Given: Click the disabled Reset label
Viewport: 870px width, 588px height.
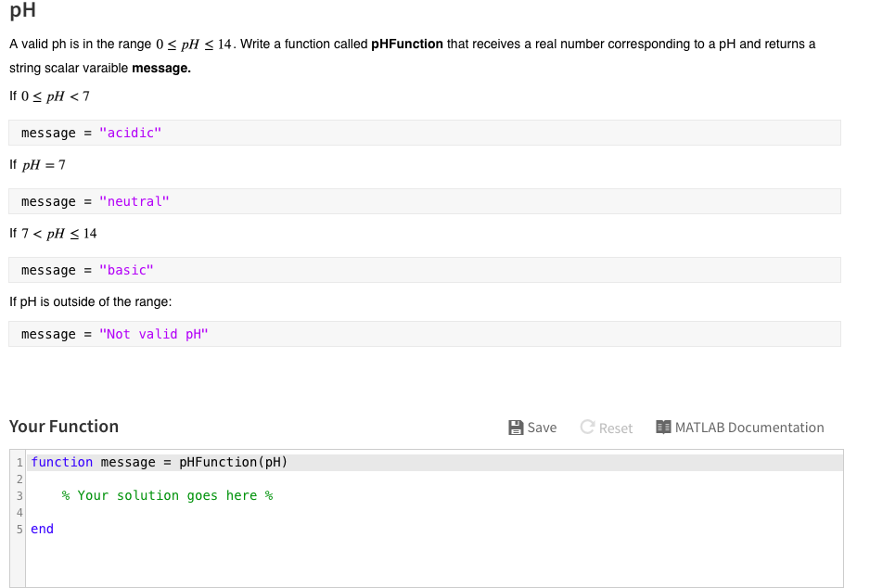Looking at the screenshot, I should pyautogui.click(x=614, y=428).
